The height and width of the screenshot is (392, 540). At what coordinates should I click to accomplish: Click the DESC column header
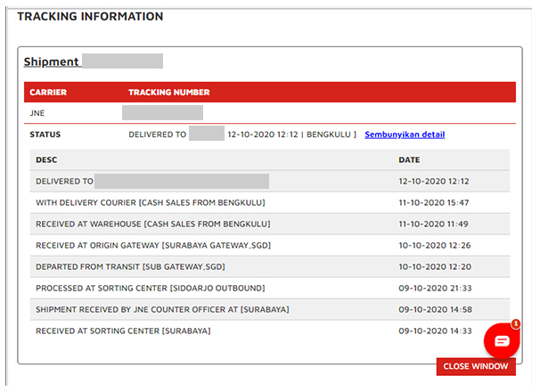pyautogui.click(x=46, y=159)
